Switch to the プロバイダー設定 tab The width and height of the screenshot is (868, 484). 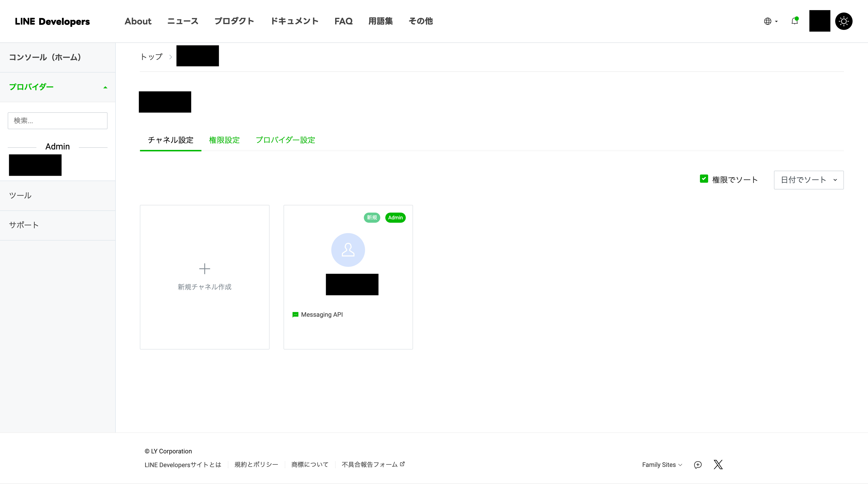click(x=285, y=140)
